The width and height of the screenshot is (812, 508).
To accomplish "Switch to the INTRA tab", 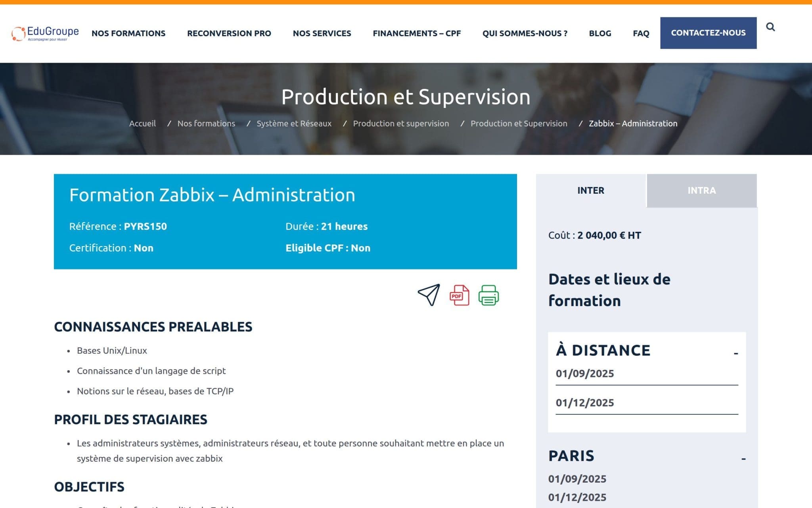I will point(702,190).
